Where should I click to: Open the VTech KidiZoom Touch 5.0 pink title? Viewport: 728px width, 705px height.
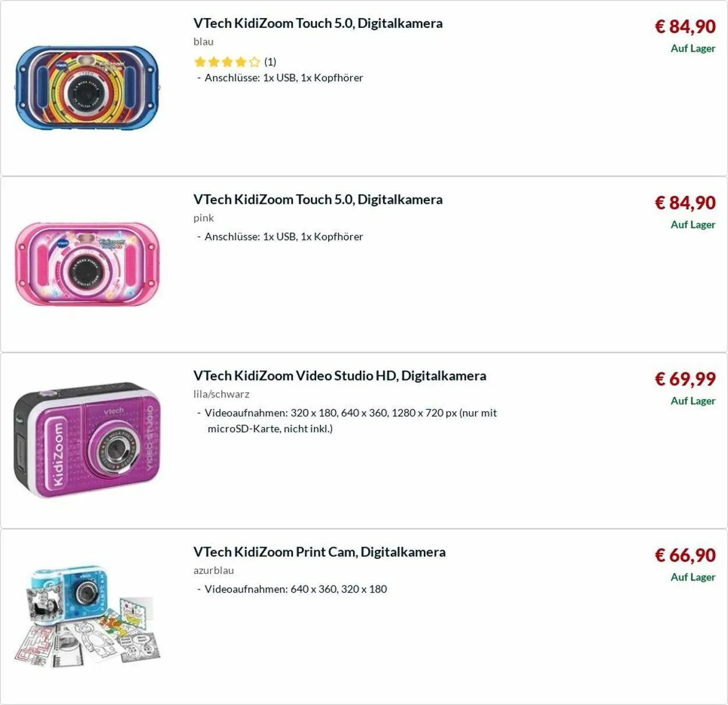tap(318, 199)
